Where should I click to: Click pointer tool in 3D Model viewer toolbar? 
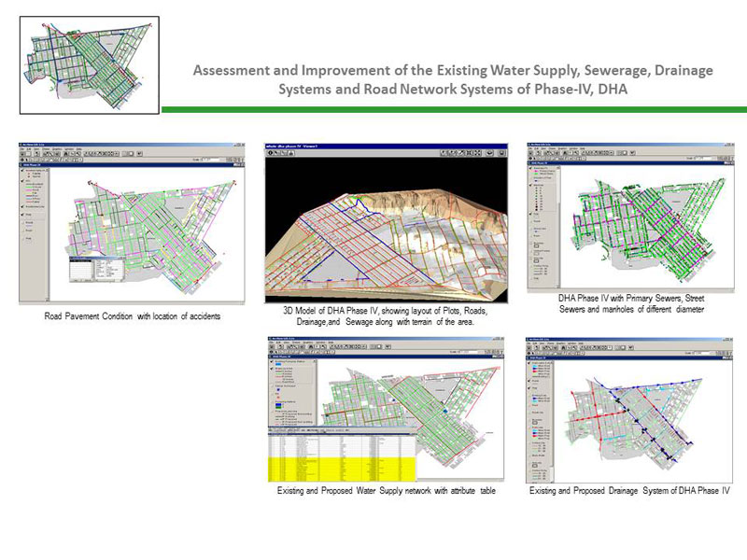[x=276, y=153]
